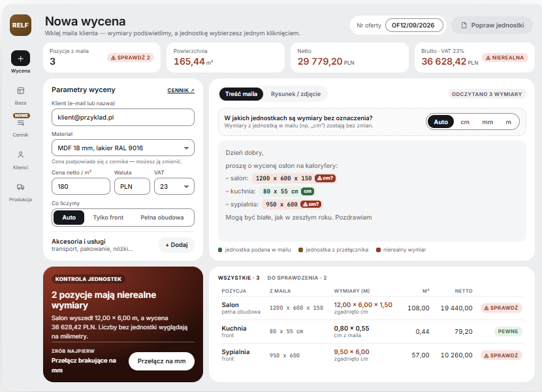
Task: Click Przełącz na mm button
Action: [x=161, y=361]
